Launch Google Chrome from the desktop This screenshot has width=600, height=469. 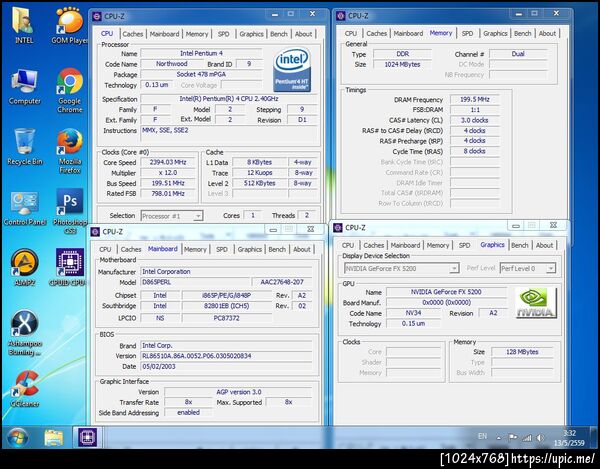pyautogui.click(x=70, y=90)
